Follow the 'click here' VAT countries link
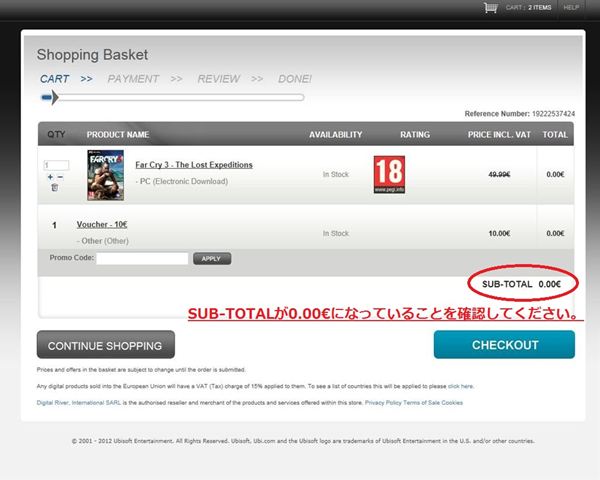600x480 pixels. [x=460, y=386]
